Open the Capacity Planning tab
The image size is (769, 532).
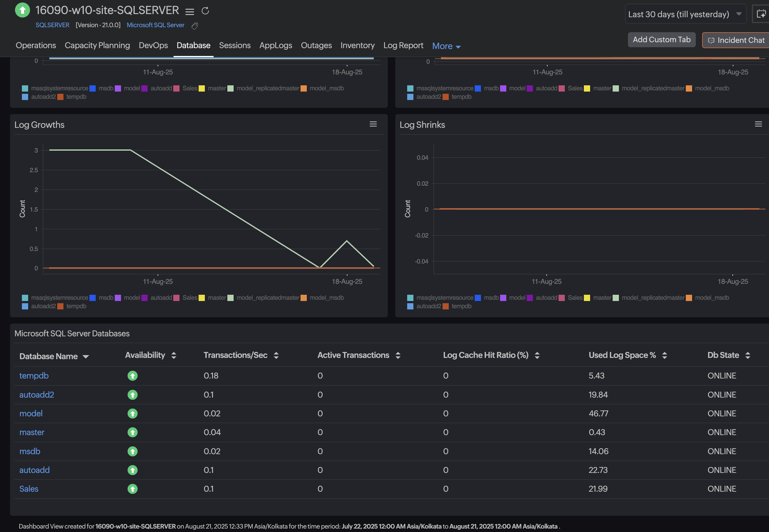(x=97, y=45)
